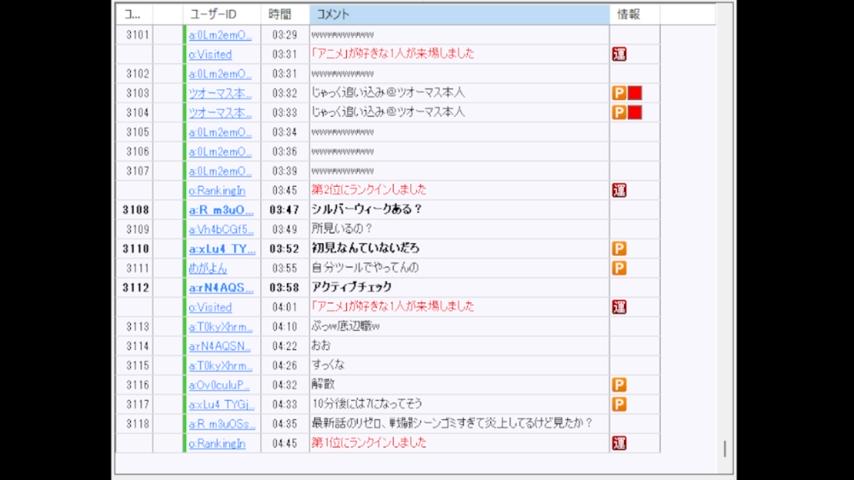Select comment text アクティブチェック
854x480 pixels.
click(351, 287)
